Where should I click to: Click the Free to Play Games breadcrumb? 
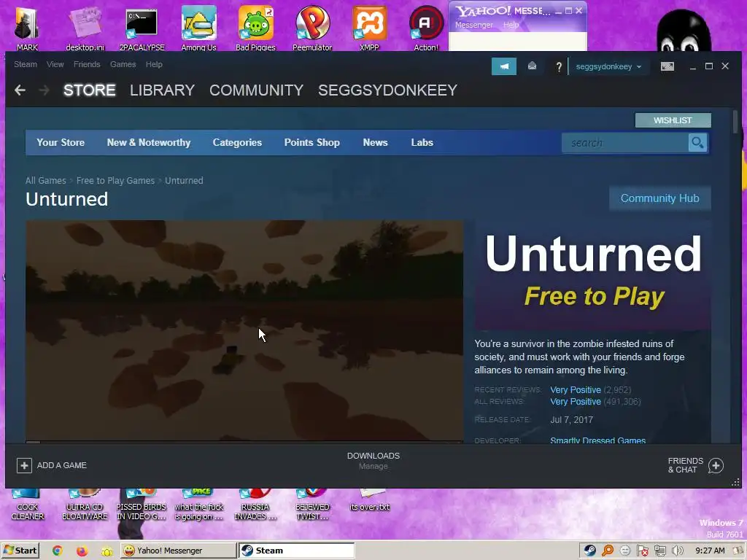(x=115, y=181)
